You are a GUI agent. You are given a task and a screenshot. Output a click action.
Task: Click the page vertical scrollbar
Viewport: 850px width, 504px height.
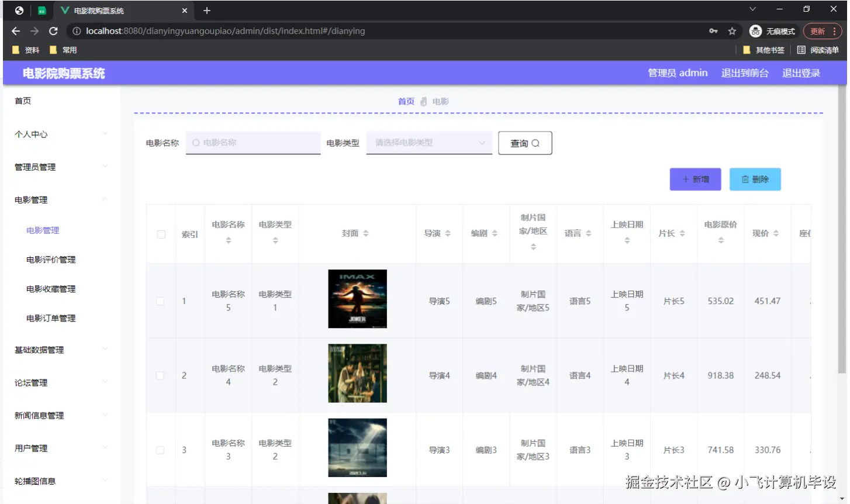(x=842, y=229)
